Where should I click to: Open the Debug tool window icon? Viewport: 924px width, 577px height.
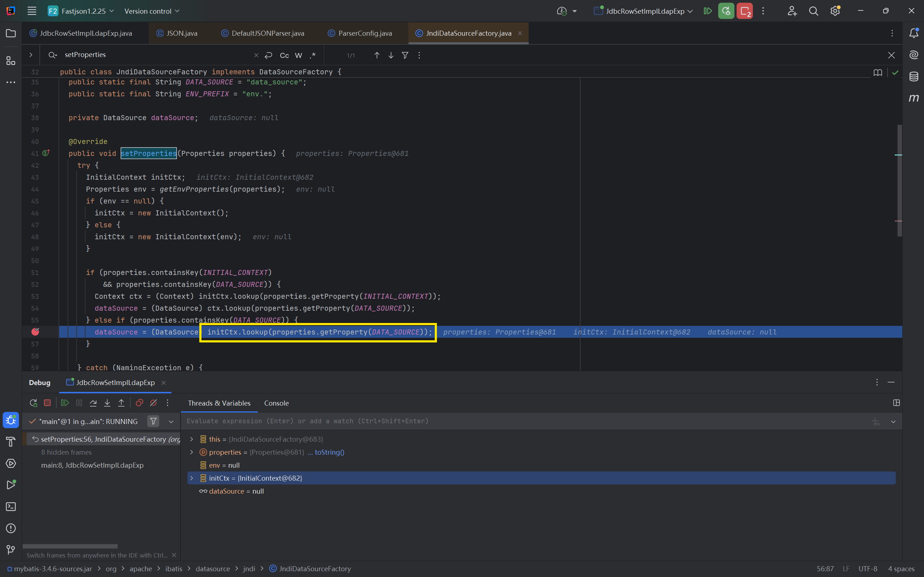[x=11, y=420]
